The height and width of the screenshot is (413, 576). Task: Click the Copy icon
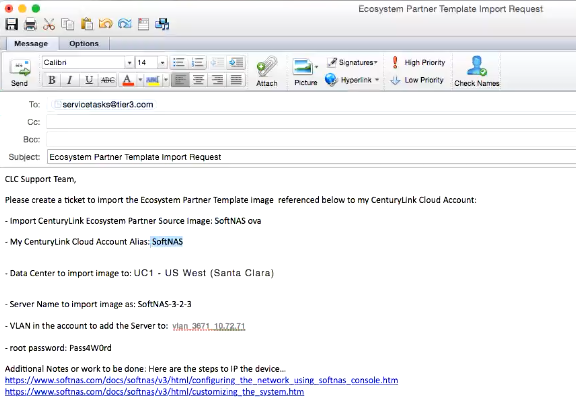pos(68,24)
